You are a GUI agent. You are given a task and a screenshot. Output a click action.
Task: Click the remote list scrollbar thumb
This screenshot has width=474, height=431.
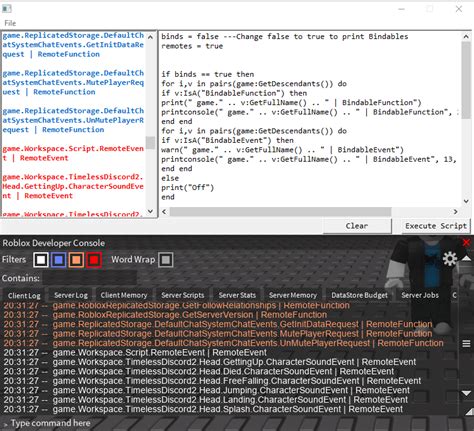click(x=150, y=143)
